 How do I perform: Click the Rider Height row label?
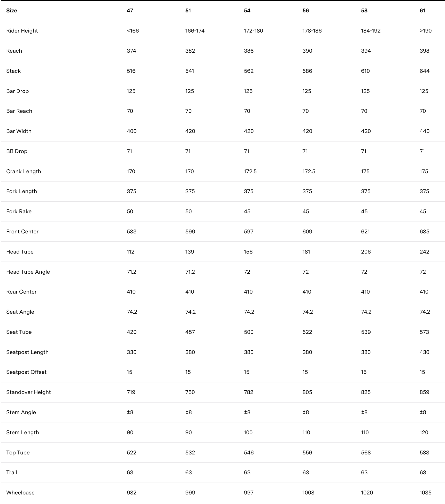pyautogui.click(x=22, y=31)
